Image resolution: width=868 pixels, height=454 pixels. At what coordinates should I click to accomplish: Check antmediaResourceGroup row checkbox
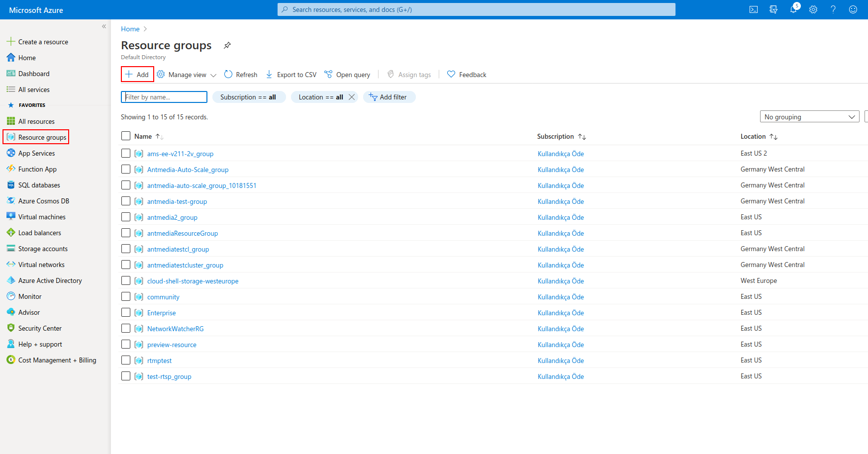pyautogui.click(x=126, y=233)
